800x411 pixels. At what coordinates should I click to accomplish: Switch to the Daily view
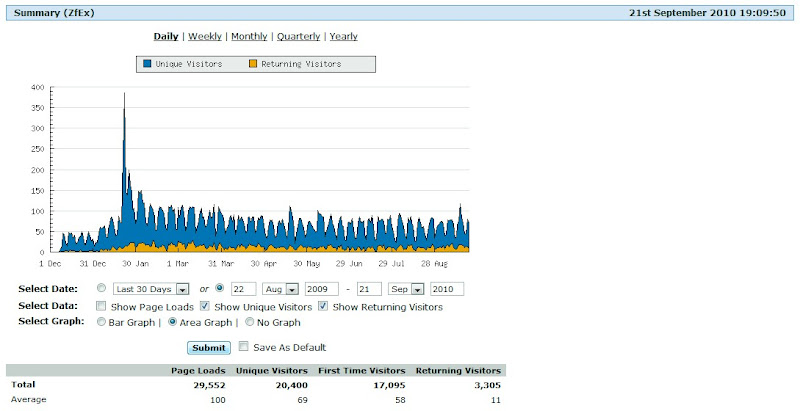(166, 36)
